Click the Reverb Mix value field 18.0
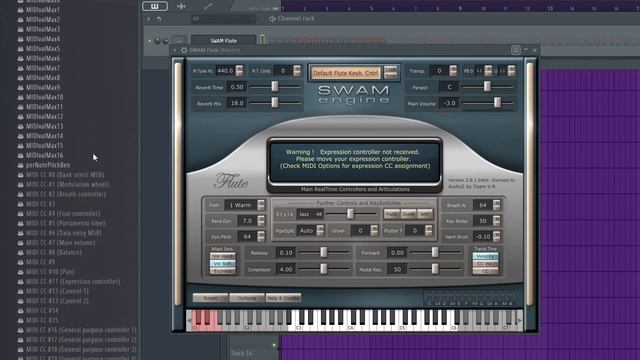 click(237, 103)
